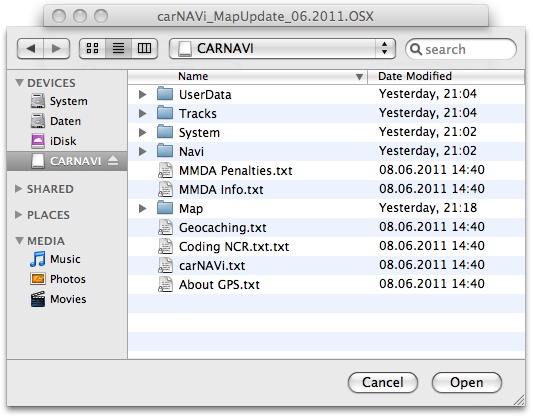Screen dimensions: 533x419
Task: Sort by the Name column header
Action: tap(248, 76)
